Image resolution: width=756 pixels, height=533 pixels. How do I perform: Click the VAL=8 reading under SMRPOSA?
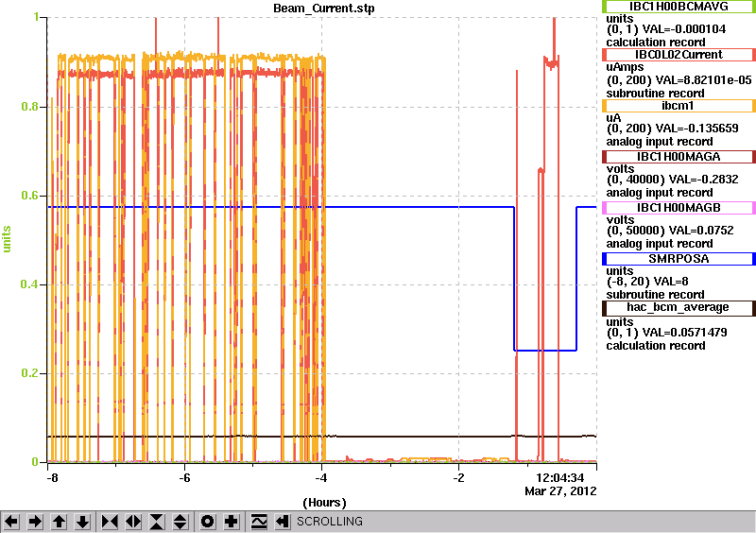pos(671,282)
